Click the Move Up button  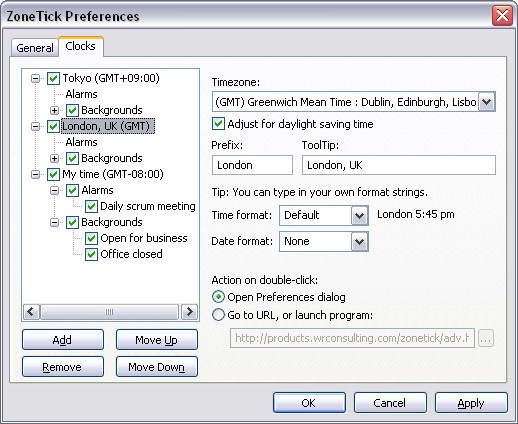coord(157,340)
